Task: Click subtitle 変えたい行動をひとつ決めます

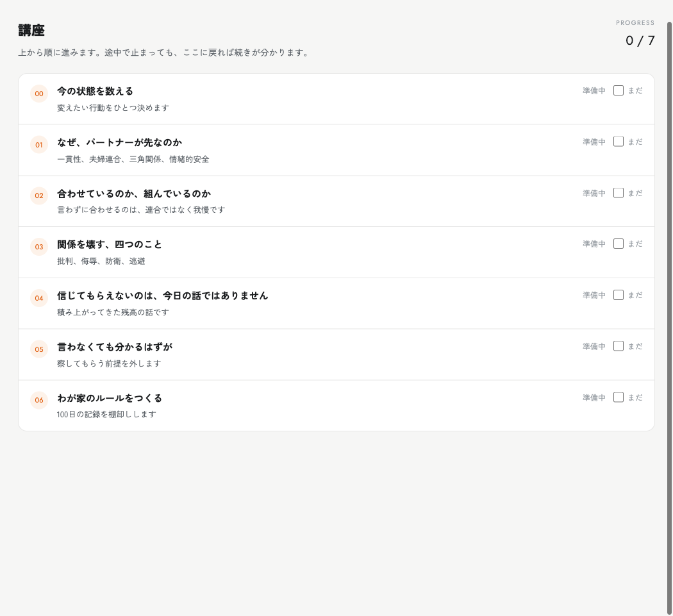Action: pos(113,108)
